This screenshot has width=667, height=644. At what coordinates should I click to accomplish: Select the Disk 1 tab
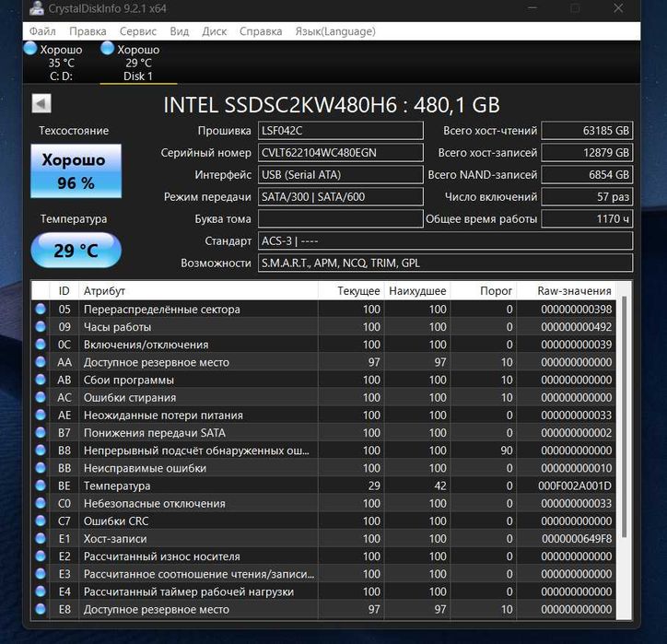pyautogui.click(x=138, y=62)
